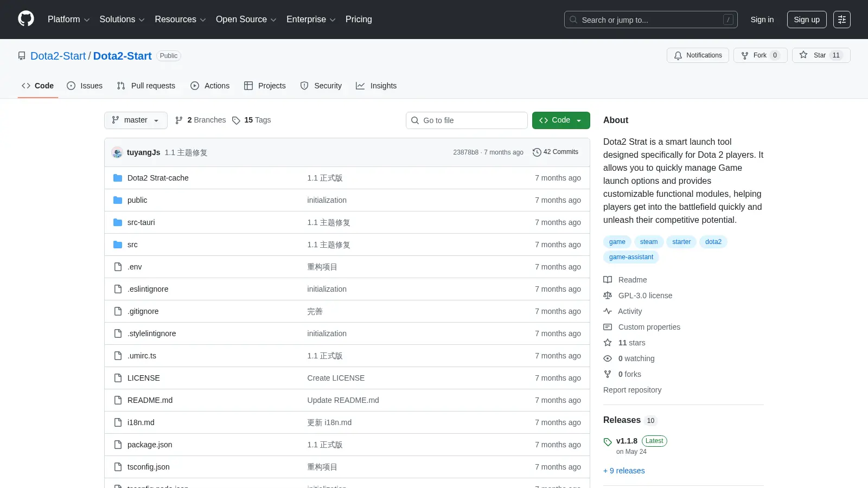
Task: Click the Notifications bell button
Action: (x=698, y=55)
